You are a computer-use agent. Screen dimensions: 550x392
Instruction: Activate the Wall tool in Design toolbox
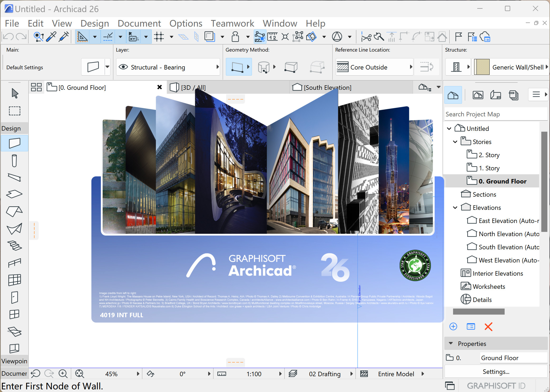14,143
